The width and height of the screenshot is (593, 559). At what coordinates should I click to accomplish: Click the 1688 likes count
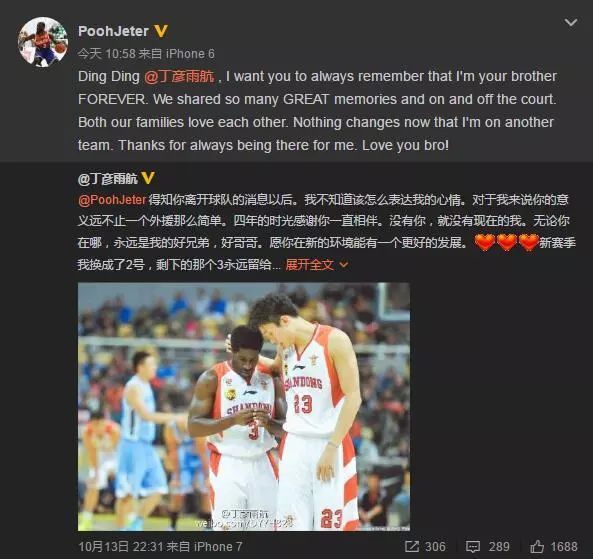tap(564, 547)
